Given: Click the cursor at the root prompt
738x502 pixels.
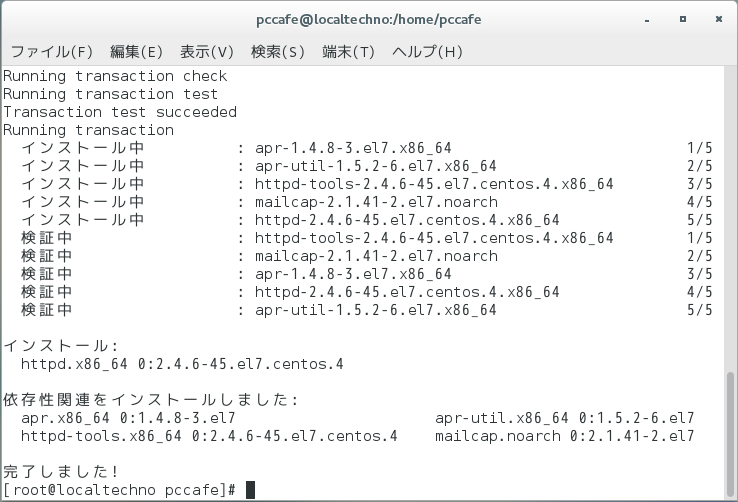Looking at the screenshot, I should [250, 490].
